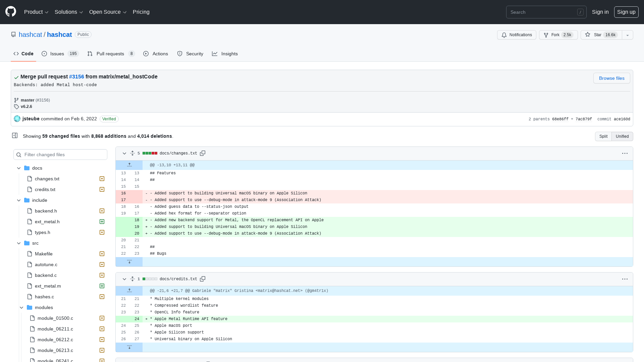Click the jsteube avatar image
This screenshot has height=362, width=644.
[x=17, y=119]
